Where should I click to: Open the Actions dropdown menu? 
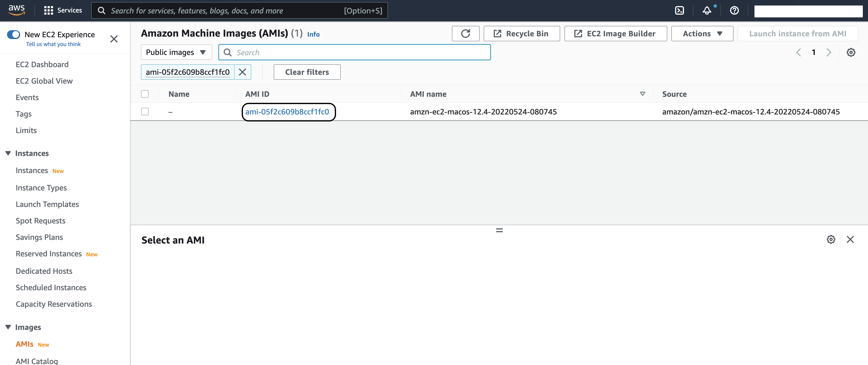(x=702, y=33)
